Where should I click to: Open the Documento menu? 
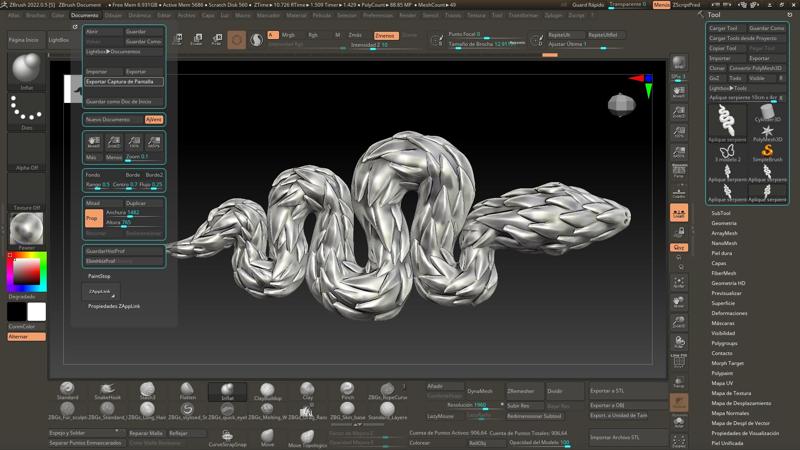[x=85, y=15]
